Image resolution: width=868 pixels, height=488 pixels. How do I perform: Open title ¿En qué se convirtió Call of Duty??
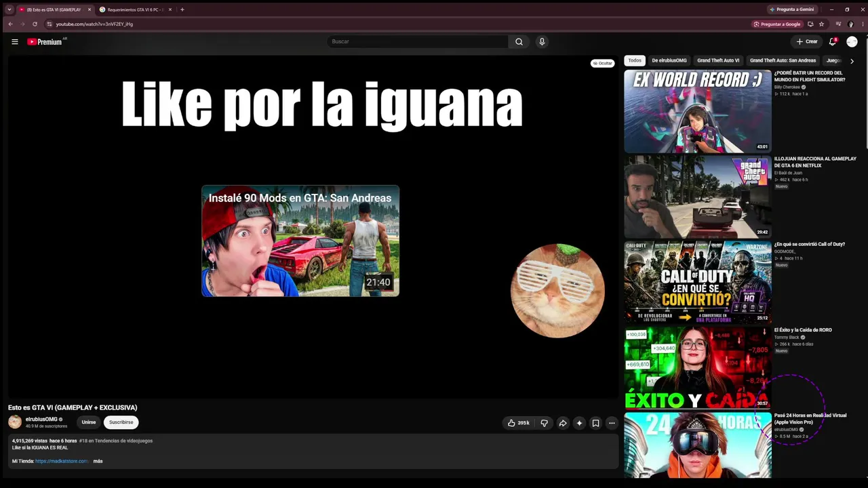tap(810, 244)
